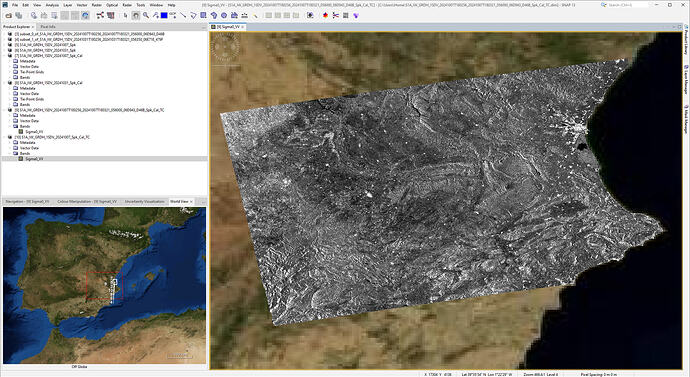This screenshot has width=690, height=377.
Task: Expand the Metadata folder under product [7]
Action: (10, 61)
